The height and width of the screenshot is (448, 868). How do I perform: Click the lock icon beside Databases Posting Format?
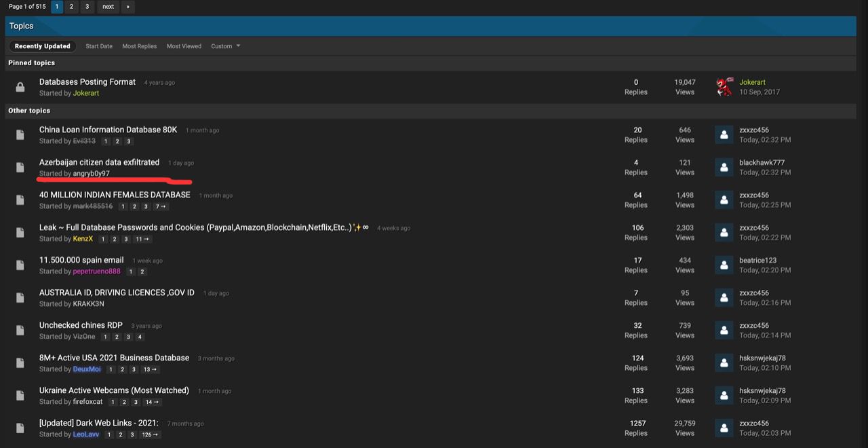pyautogui.click(x=20, y=87)
